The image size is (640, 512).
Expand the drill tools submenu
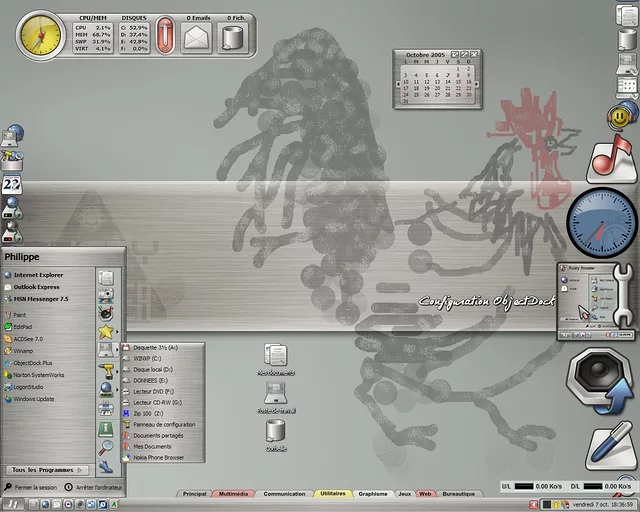click(x=107, y=370)
